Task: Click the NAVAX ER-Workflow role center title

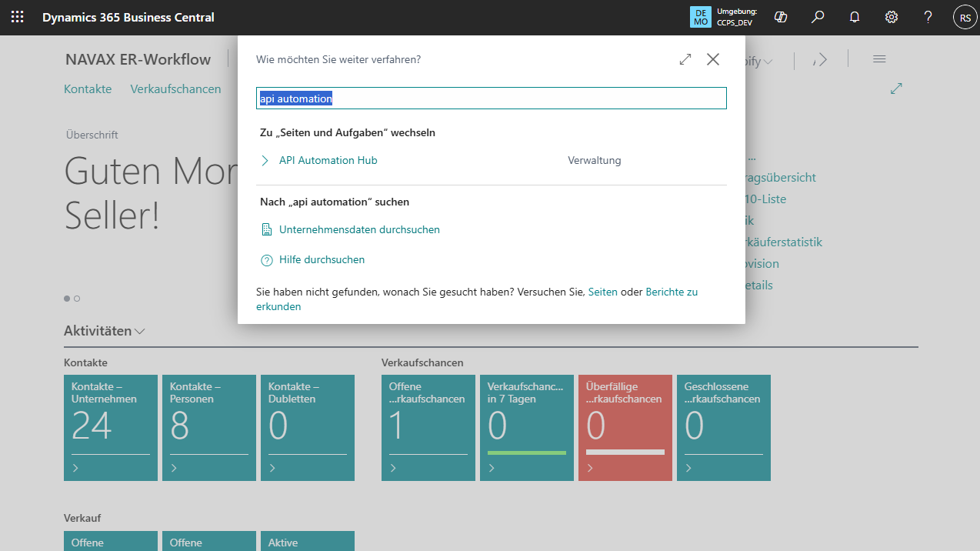Action: tap(138, 59)
